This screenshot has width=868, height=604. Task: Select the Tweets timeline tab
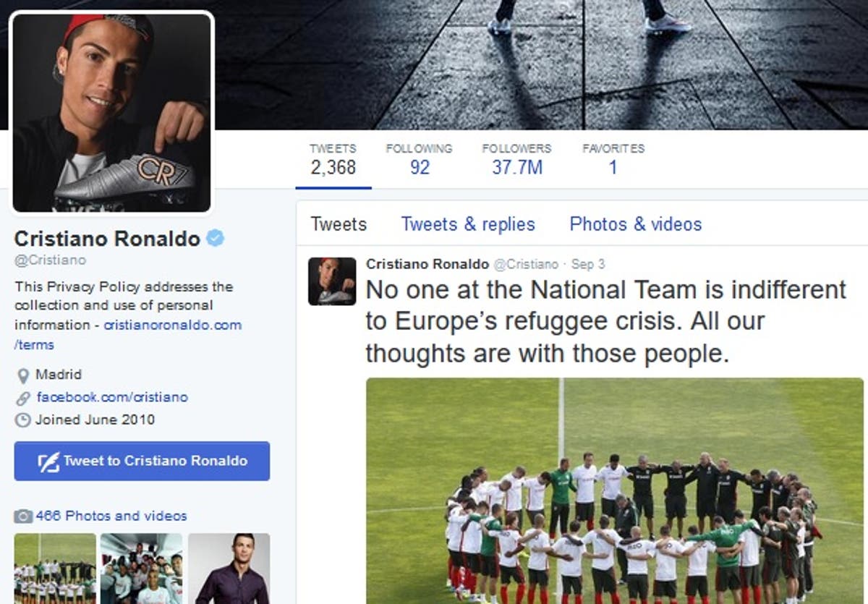click(x=339, y=224)
